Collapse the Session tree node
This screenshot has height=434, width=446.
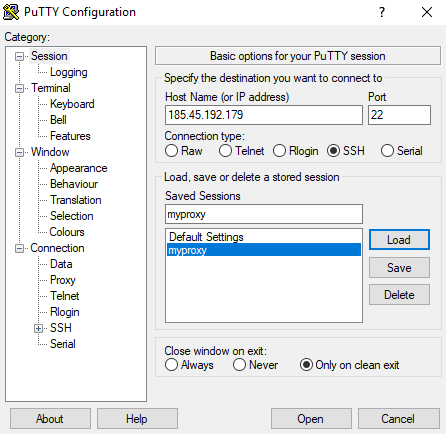coord(20,56)
